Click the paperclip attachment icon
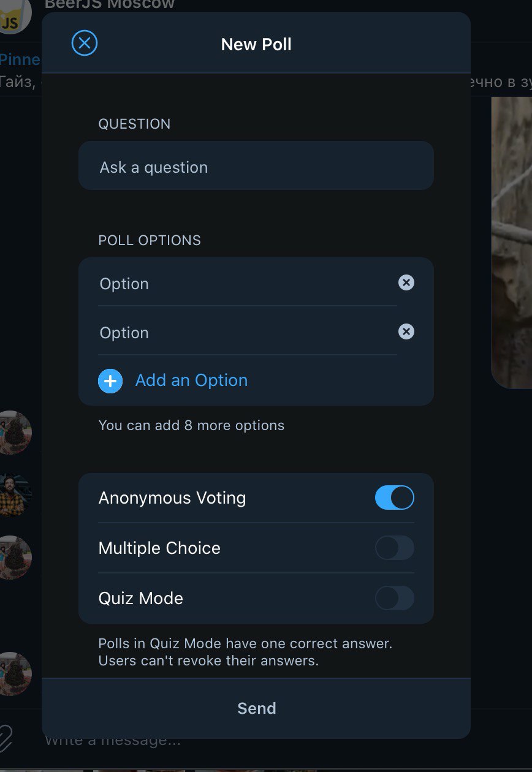Viewport: 532px width, 772px height. pyautogui.click(x=6, y=738)
